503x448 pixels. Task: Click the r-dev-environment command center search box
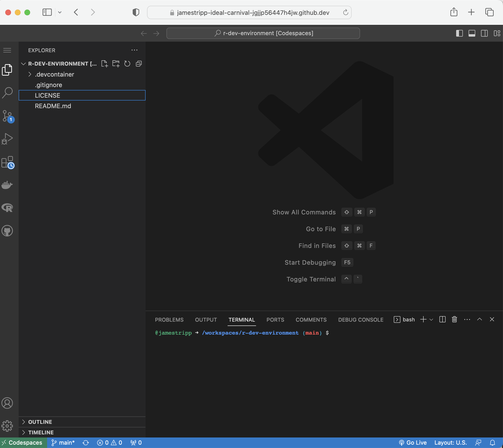click(x=263, y=33)
